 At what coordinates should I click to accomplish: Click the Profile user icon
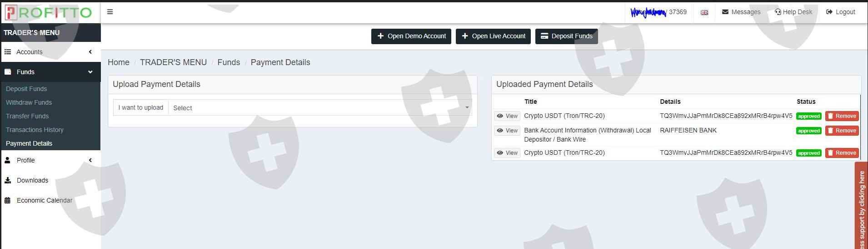tap(7, 160)
